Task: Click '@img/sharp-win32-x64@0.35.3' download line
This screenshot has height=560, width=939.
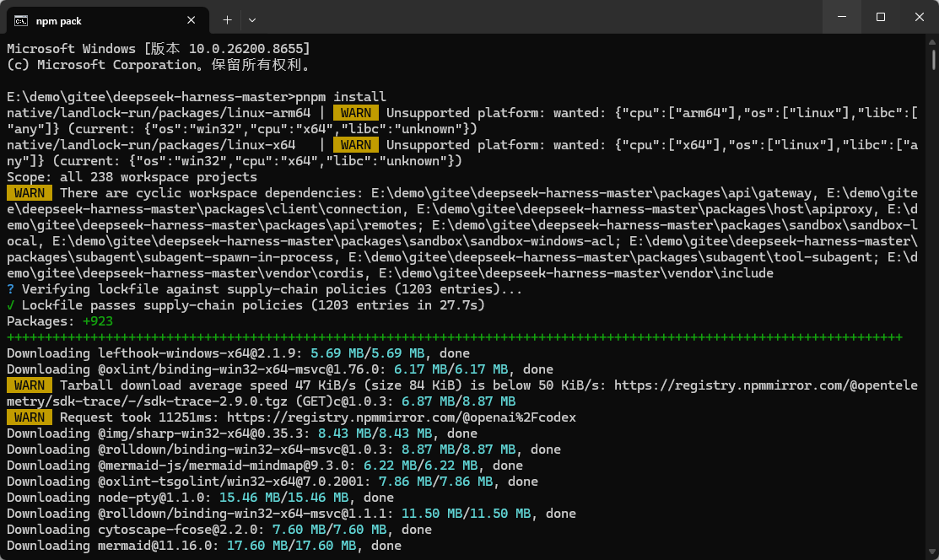Action: coord(242,433)
